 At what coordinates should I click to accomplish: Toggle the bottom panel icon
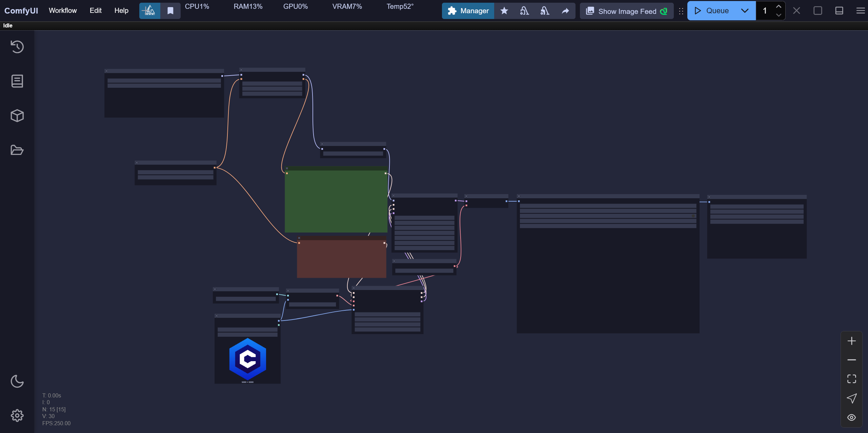point(839,11)
